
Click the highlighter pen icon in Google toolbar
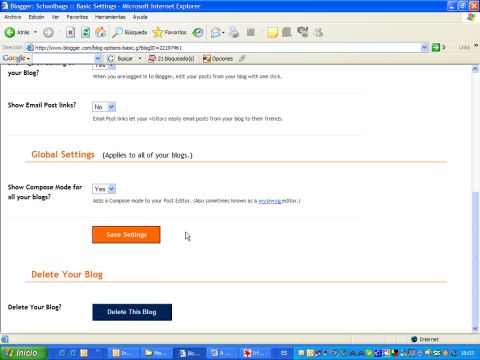(242, 59)
